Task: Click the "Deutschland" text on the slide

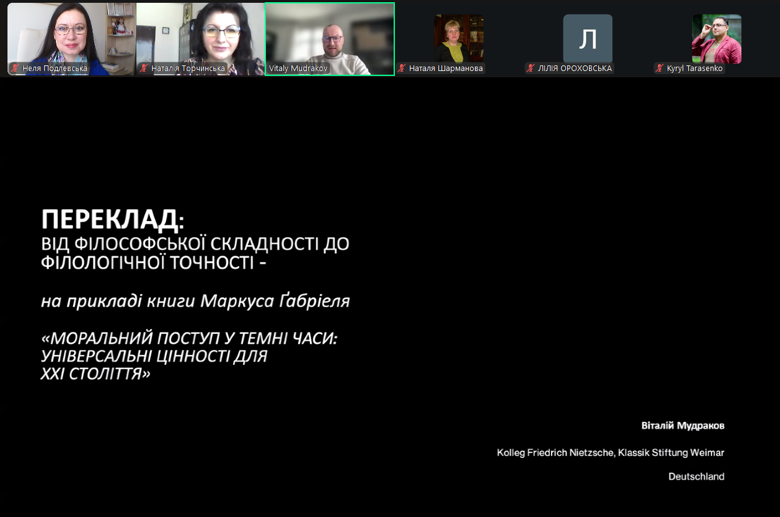Action: (x=696, y=477)
